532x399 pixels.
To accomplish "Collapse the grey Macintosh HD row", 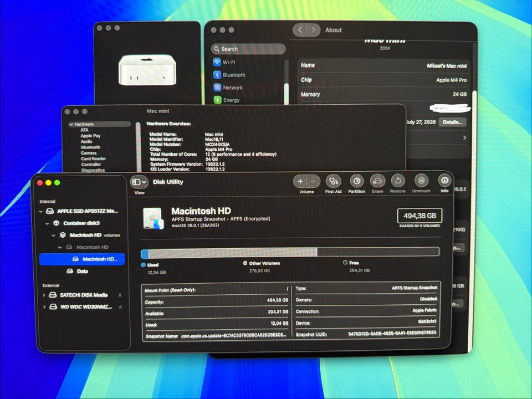I will (x=60, y=247).
